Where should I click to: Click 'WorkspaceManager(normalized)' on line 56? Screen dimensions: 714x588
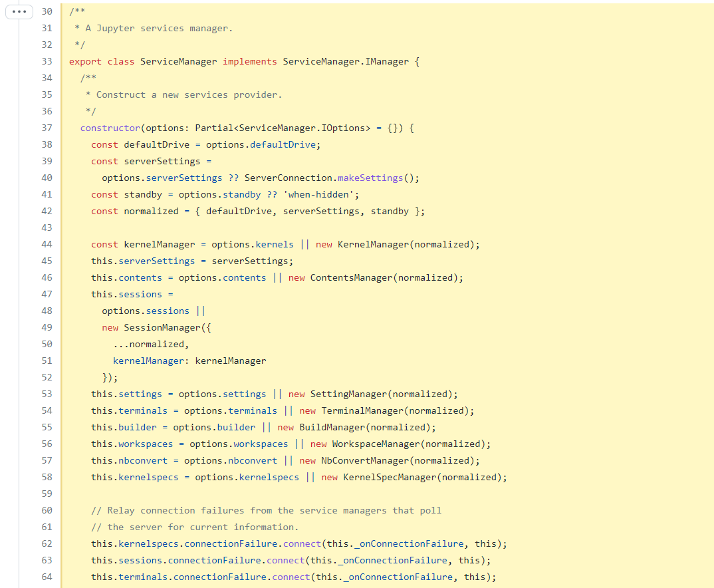point(408,444)
